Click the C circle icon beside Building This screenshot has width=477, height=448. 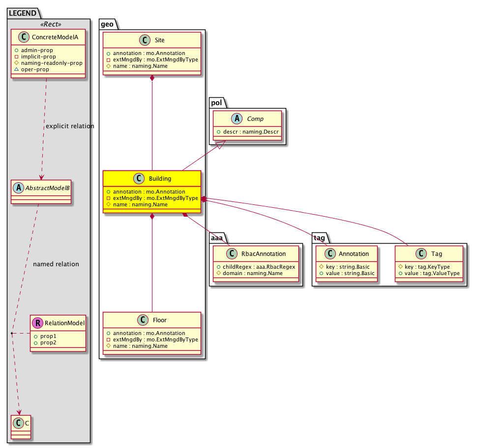[x=139, y=179]
